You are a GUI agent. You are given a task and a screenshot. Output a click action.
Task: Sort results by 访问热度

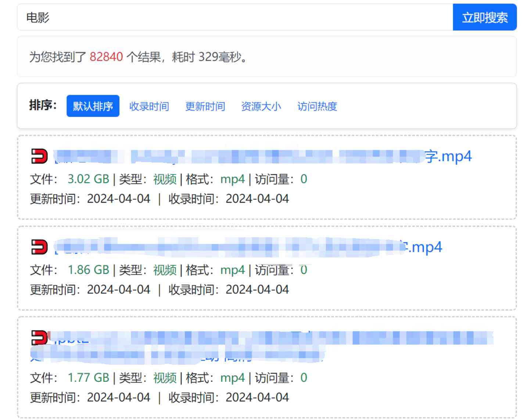(317, 106)
